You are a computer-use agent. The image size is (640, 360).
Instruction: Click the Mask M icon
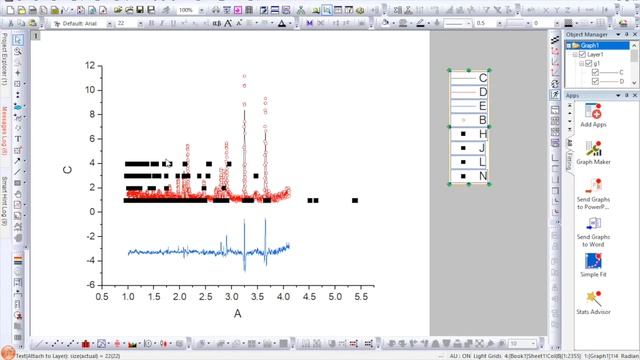(x=309, y=23)
